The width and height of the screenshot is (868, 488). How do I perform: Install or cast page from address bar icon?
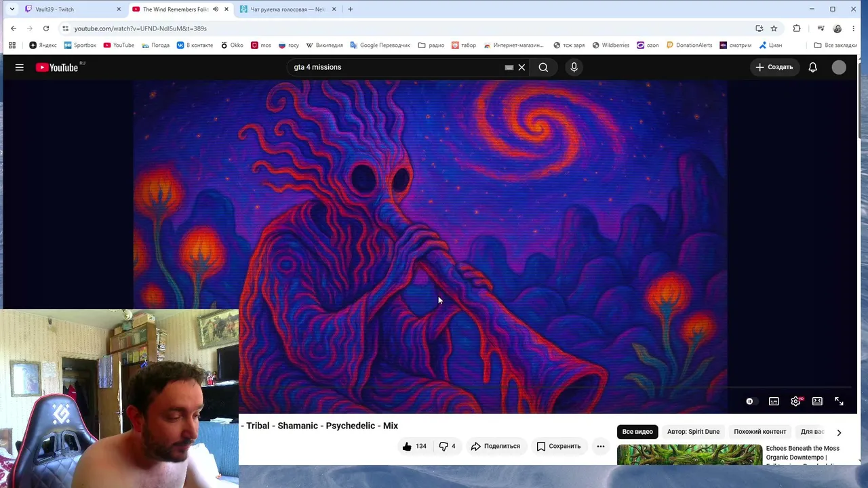759,28
